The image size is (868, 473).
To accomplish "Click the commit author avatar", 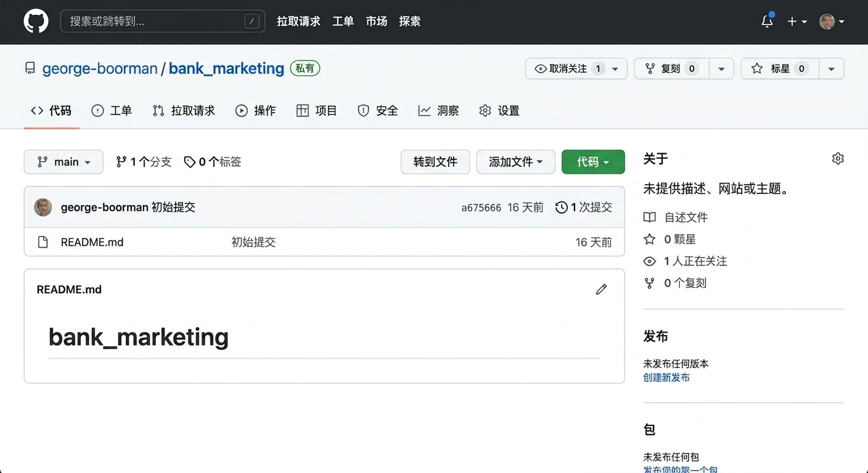I will pos(43,208).
